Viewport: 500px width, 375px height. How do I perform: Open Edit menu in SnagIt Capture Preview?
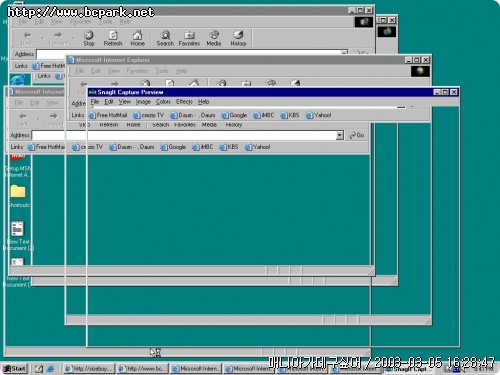coord(109,102)
